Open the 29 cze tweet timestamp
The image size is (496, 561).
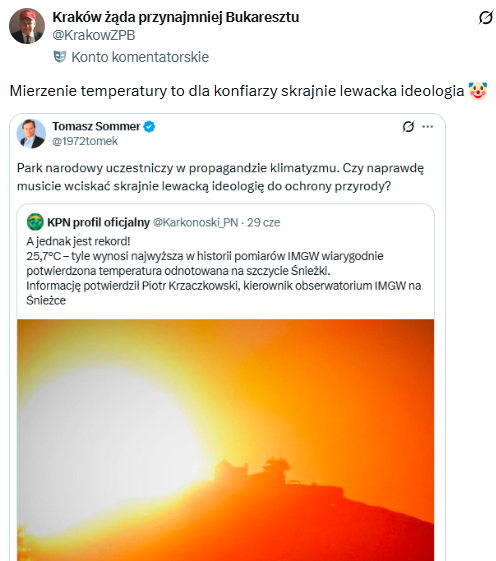[263, 222]
